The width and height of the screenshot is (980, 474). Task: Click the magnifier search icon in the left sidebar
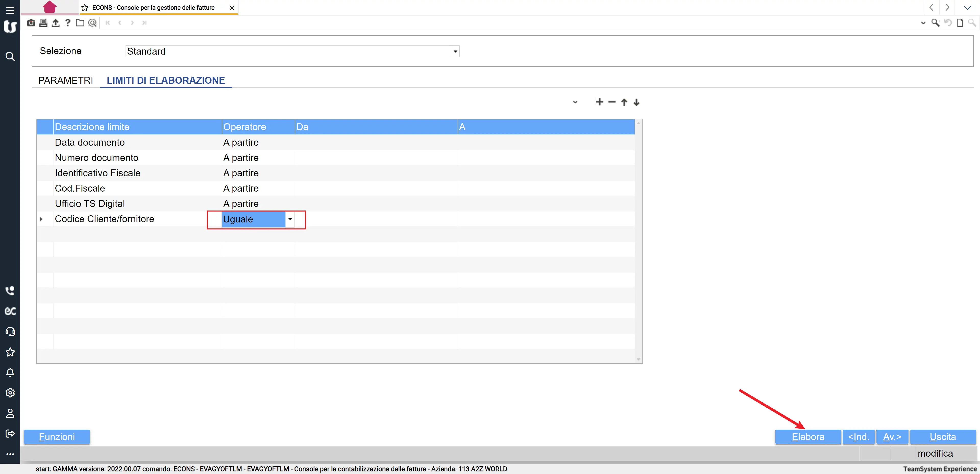[10, 57]
